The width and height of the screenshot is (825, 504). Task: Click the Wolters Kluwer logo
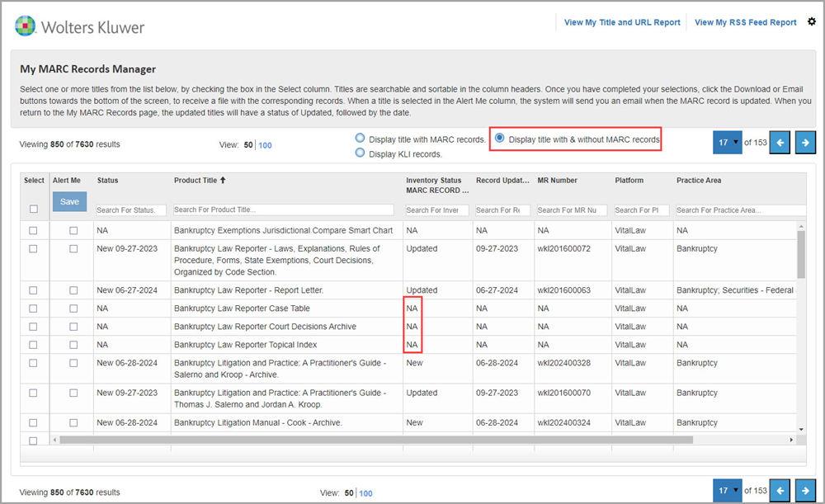(x=79, y=26)
